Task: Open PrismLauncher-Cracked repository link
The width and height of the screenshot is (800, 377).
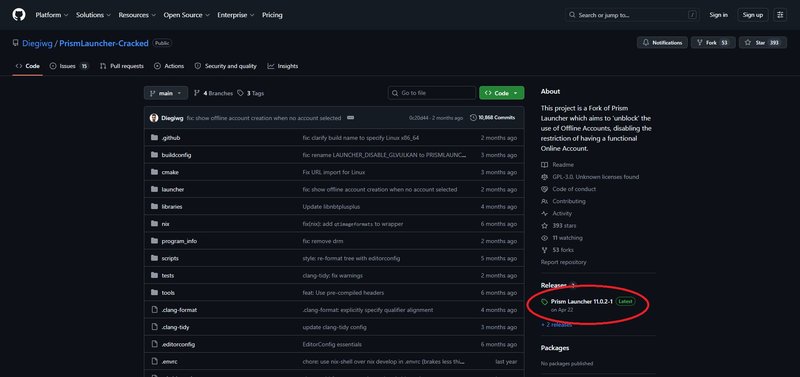Action: pyautogui.click(x=104, y=43)
